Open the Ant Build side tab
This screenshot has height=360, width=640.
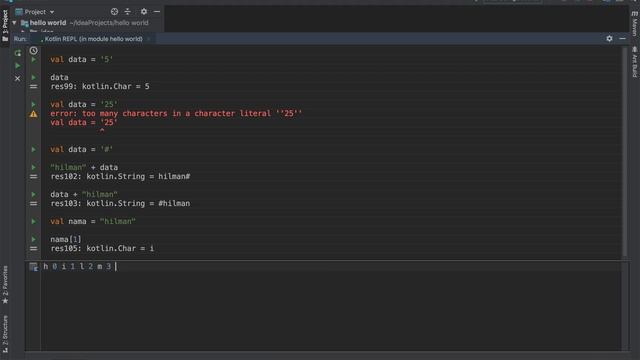pyautogui.click(x=635, y=62)
